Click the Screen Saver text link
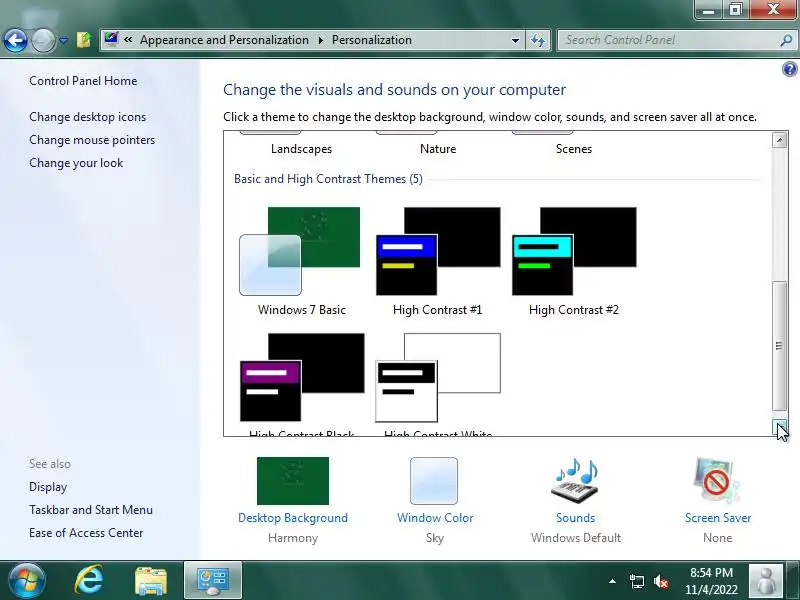The height and width of the screenshot is (600, 800). [718, 518]
